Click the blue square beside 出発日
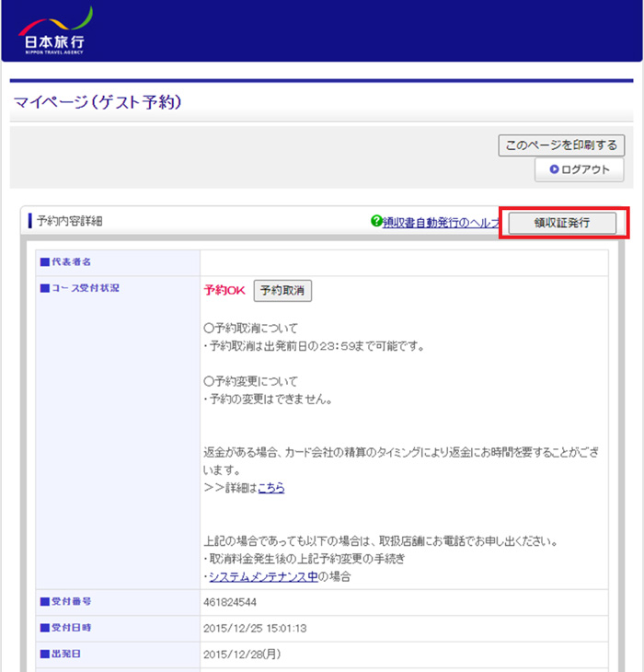Viewport: 644px width, 672px height. click(x=44, y=653)
